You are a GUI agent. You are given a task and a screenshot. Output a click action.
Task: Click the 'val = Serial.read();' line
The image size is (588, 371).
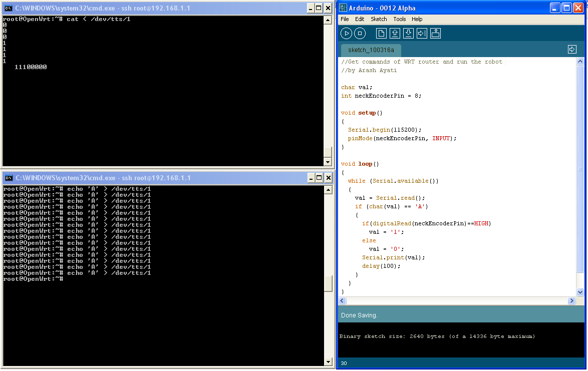coord(390,198)
